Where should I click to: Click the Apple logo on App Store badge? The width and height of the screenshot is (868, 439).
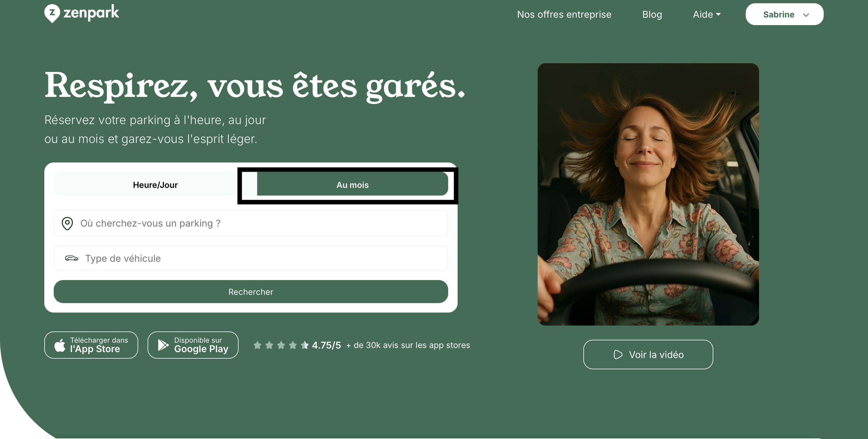(60, 345)
